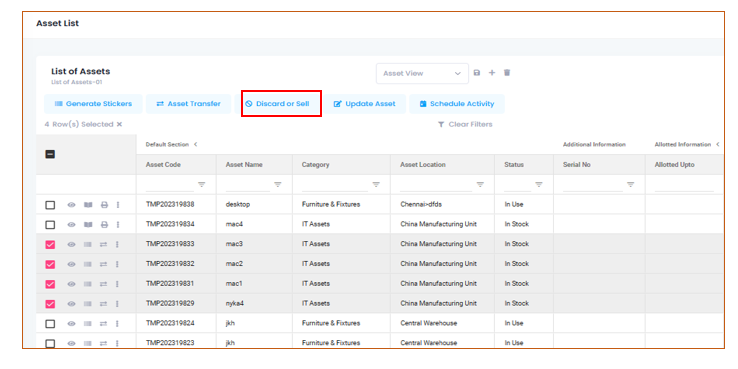Uncheck the mac1 row checkbox
Screen dimensions: 738x369
pos(50,284)
